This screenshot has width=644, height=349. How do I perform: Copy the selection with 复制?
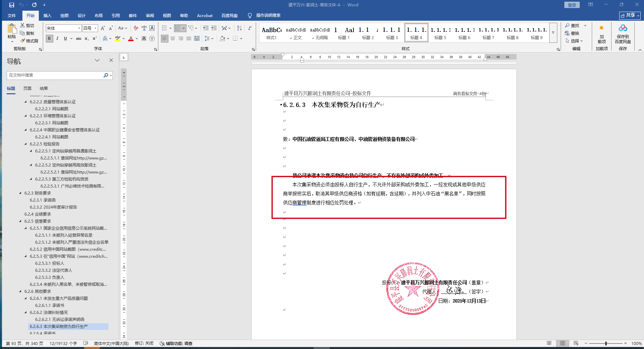(27, 33)
